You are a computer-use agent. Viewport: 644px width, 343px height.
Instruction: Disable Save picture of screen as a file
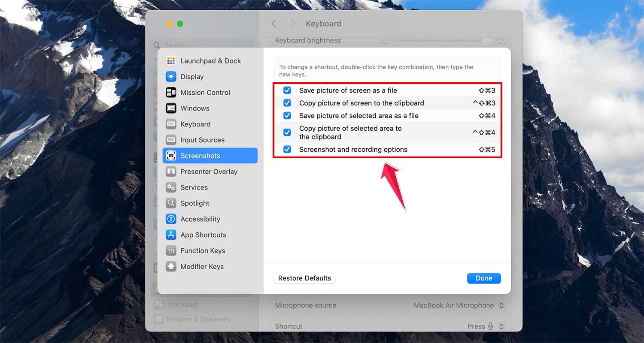[x=287, y=90]
